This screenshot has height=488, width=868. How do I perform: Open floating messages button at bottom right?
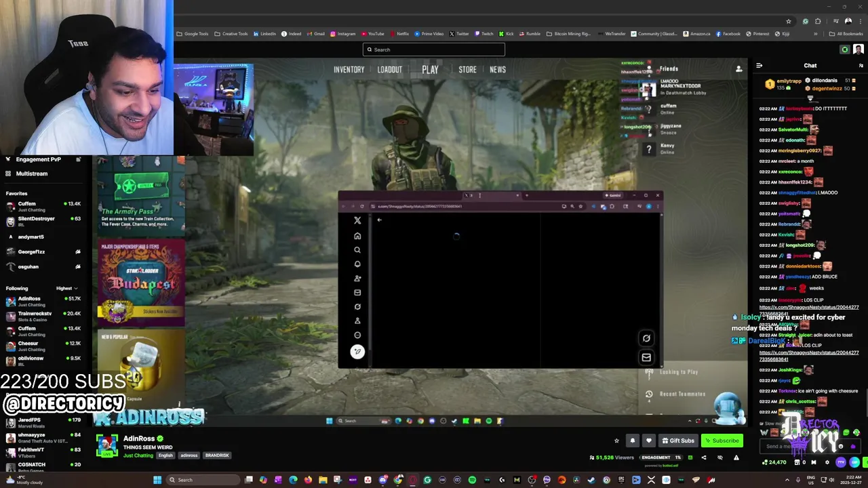tap(646, 357)
